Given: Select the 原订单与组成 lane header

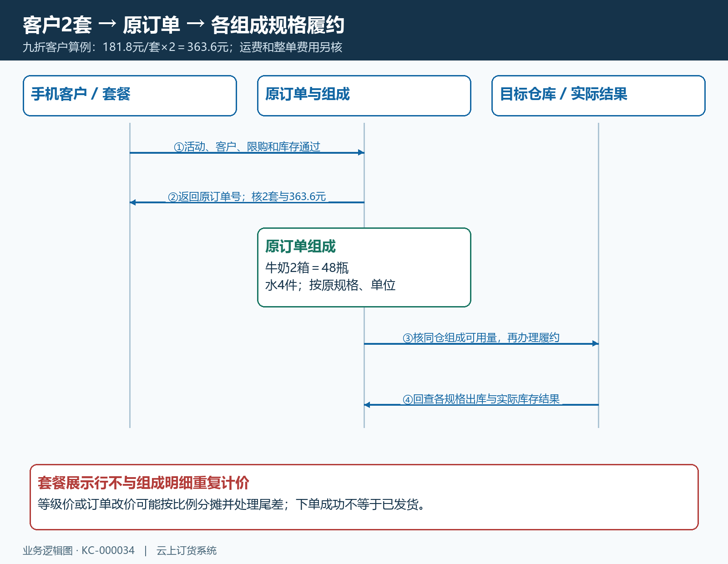Looking at the screenshot, I should 364,96.
